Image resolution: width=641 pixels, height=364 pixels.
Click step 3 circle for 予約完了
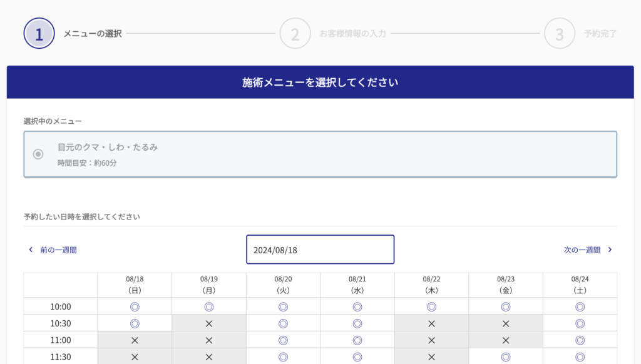point(559,34)
